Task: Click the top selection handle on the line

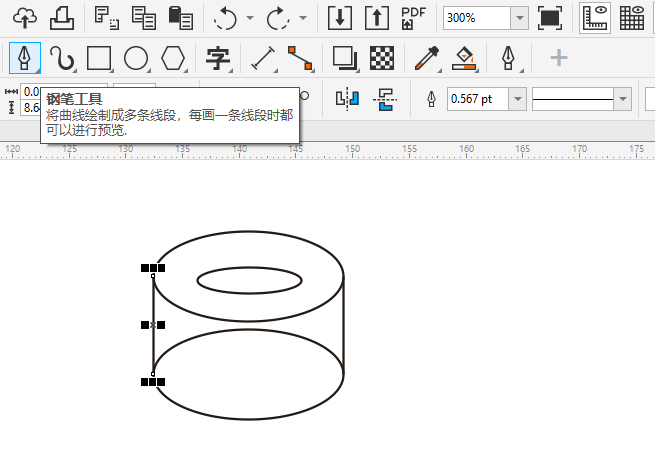Action: click(153, 268)
